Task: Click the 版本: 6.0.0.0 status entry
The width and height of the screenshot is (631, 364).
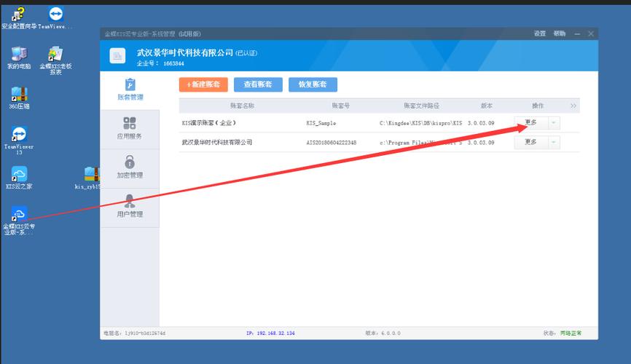Action: (383, 333)
